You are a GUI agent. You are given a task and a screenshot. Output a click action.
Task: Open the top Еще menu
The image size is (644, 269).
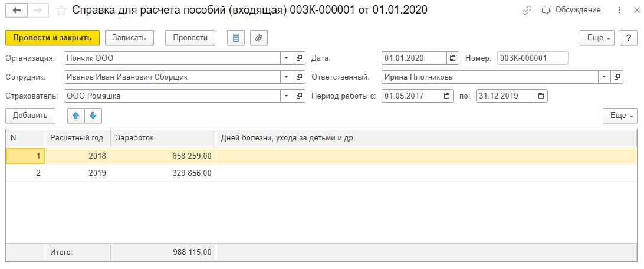tap(597, 38)
